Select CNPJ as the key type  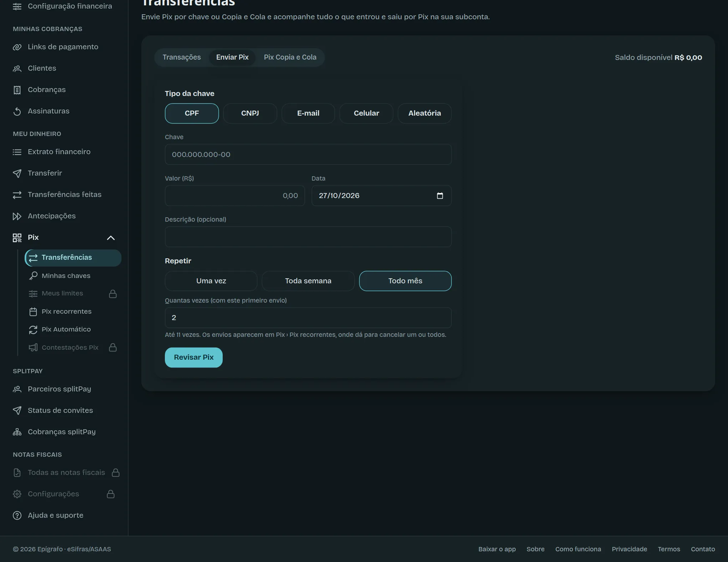click(x=250, y=113)
